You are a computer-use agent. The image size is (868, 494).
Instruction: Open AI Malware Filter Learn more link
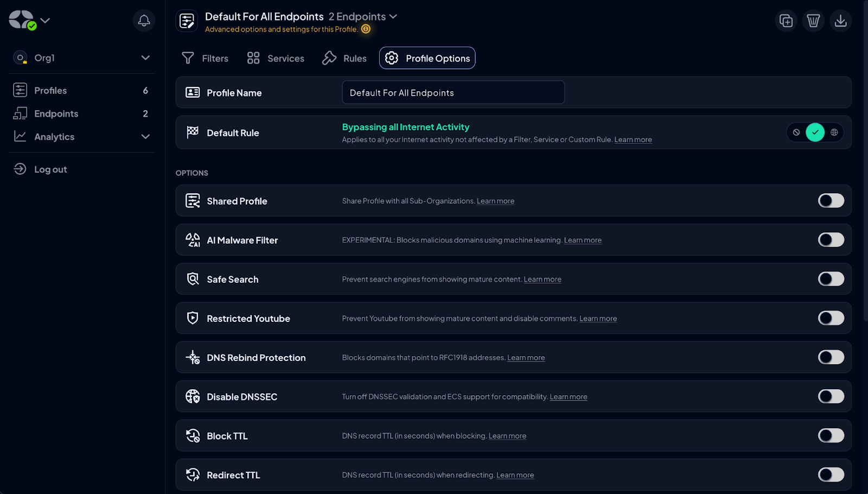583,240
